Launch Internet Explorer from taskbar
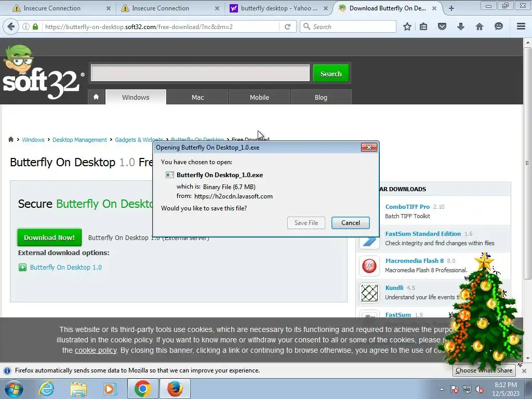 tap(46, 389)
